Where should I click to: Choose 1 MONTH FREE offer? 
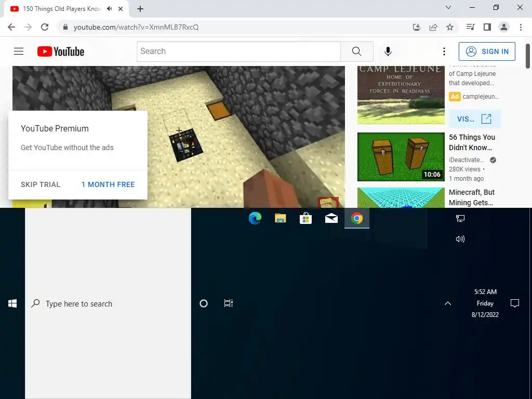pos(108,184)
